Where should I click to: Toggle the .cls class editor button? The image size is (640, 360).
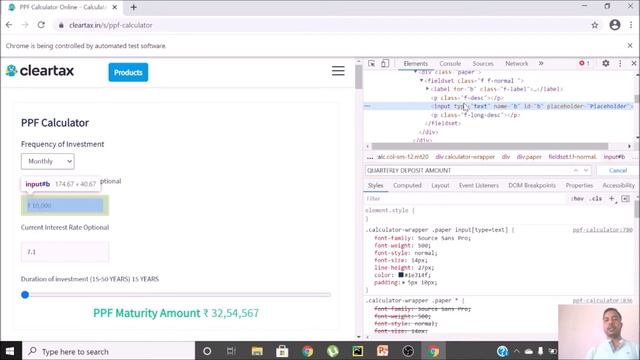[x=596, y=198]
